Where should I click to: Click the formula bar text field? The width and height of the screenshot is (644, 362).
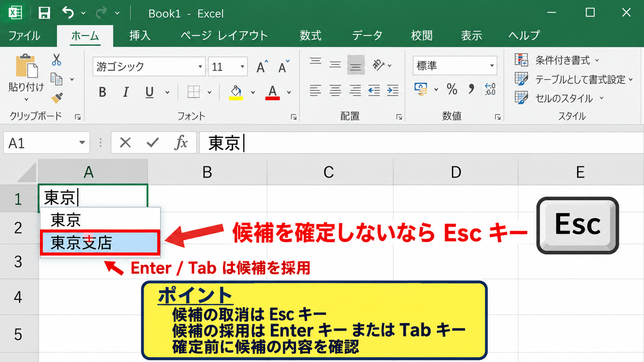[x=421, y=143]
